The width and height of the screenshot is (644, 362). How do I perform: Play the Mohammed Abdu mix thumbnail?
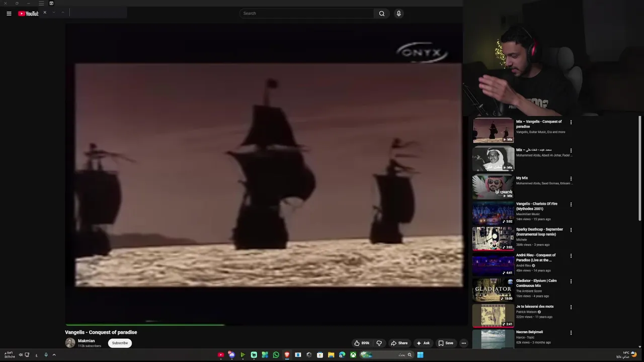(x=493, y=159)
